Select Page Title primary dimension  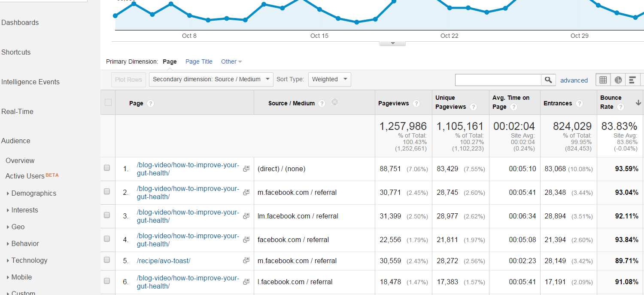click(199, 61)
